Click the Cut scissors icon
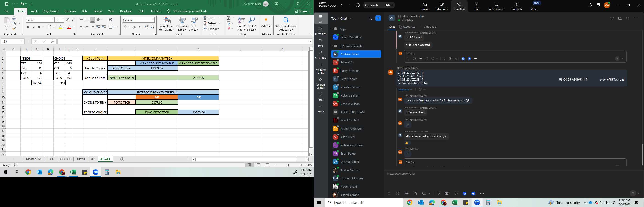 pos(14,18)
